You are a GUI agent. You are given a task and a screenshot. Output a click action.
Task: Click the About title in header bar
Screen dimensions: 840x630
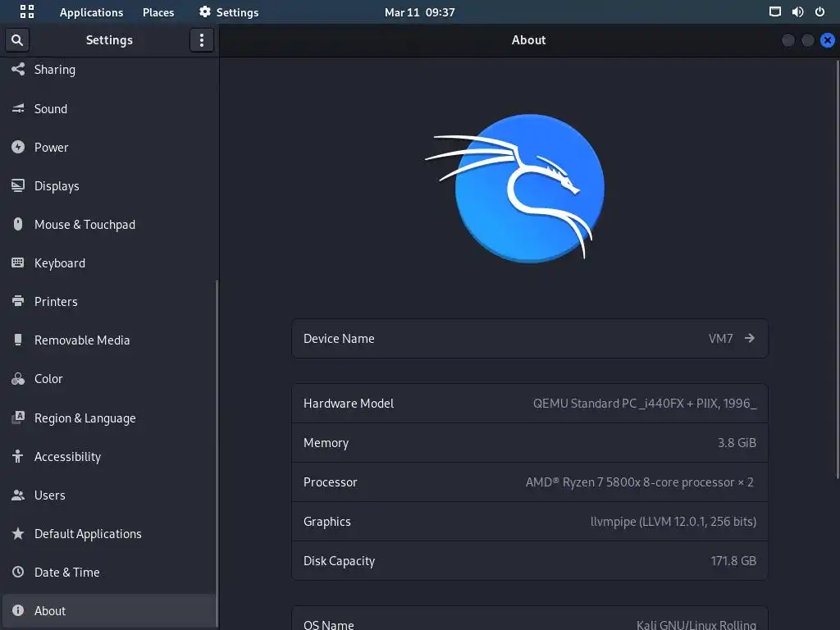(x=529, y=40)
